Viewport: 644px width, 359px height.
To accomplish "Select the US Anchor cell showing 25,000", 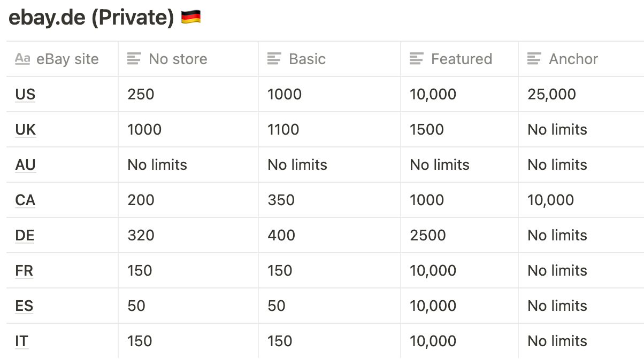I will (x=581, y=94).
